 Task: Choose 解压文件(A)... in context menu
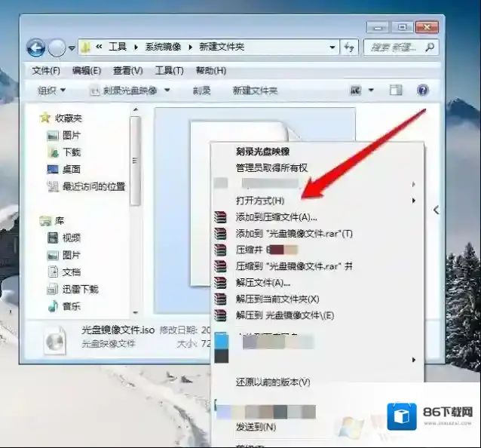click(263, 283)
